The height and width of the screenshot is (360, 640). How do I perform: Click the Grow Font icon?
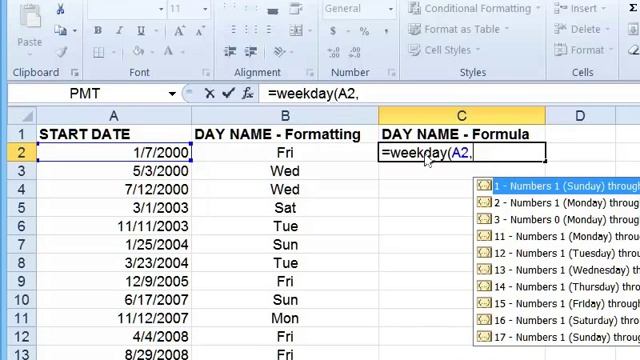click(179, 31)
